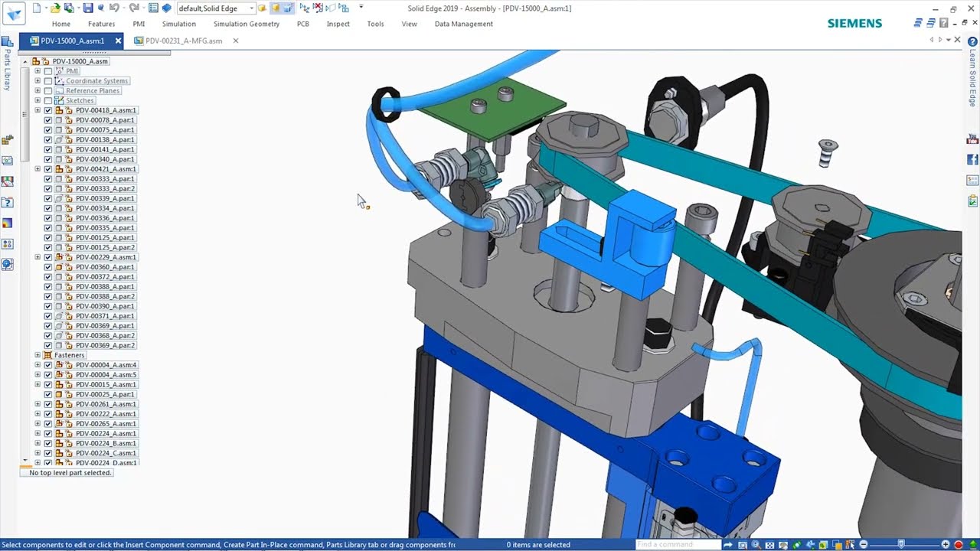Uncheck PDV-00340_A.par:1 visibility checkbox
The height and width of the screenshot is (551, 980).
[48, 159]
